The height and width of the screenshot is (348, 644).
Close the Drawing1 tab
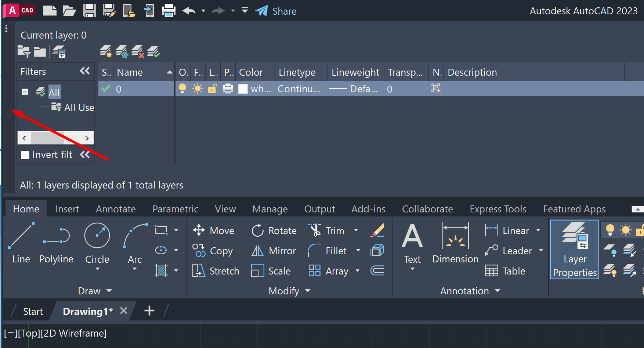124,311
